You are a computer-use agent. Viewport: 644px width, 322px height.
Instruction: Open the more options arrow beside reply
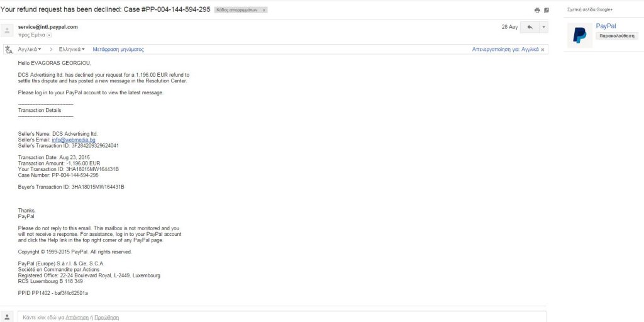coord(543,27)
